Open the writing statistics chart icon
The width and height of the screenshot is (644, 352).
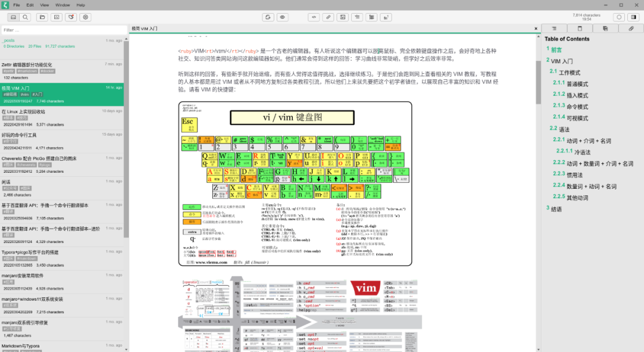point(57,17)
